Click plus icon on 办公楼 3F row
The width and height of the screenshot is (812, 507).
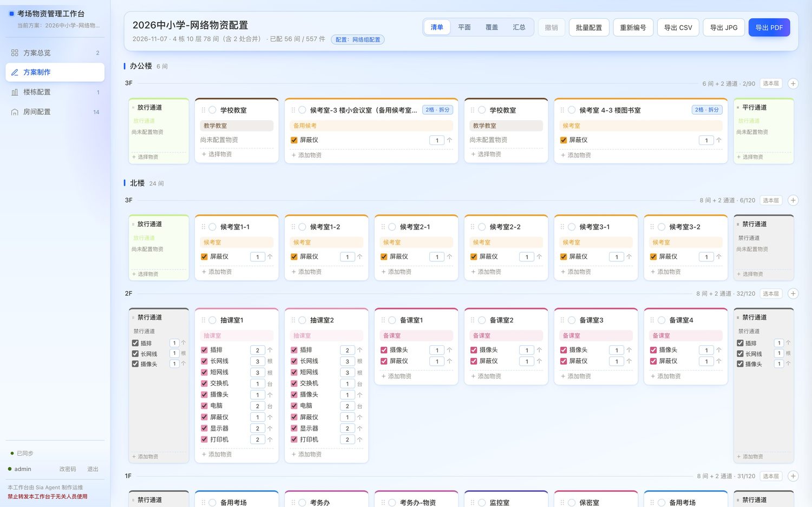click(793, 83)
